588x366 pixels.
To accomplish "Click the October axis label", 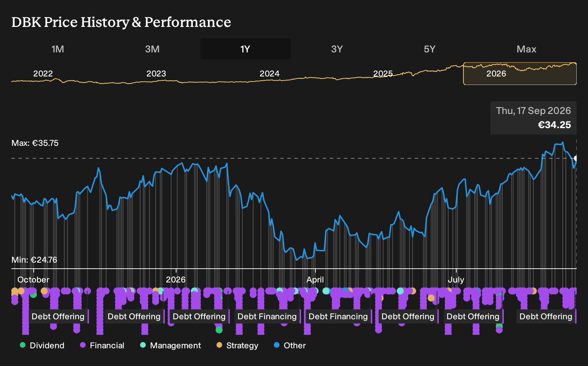I will [33, 280].
